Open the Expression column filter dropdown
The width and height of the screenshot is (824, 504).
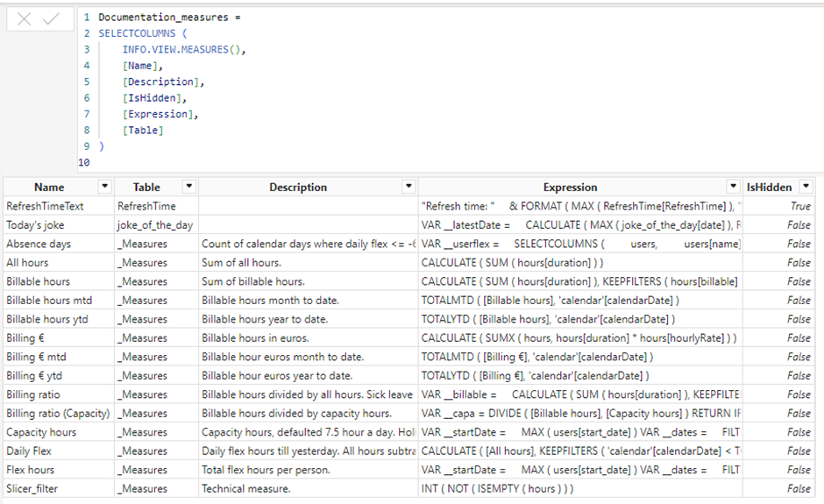coord(734,187)
